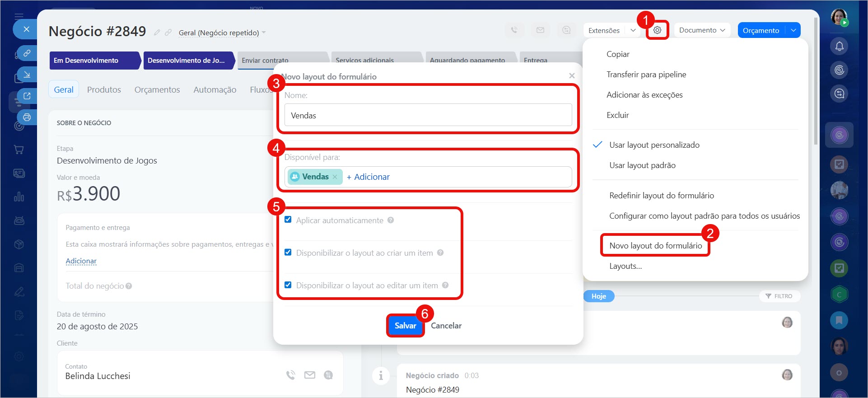Click the settings gear icon
The height and width of the screenshot is (398, 868).
657,30
